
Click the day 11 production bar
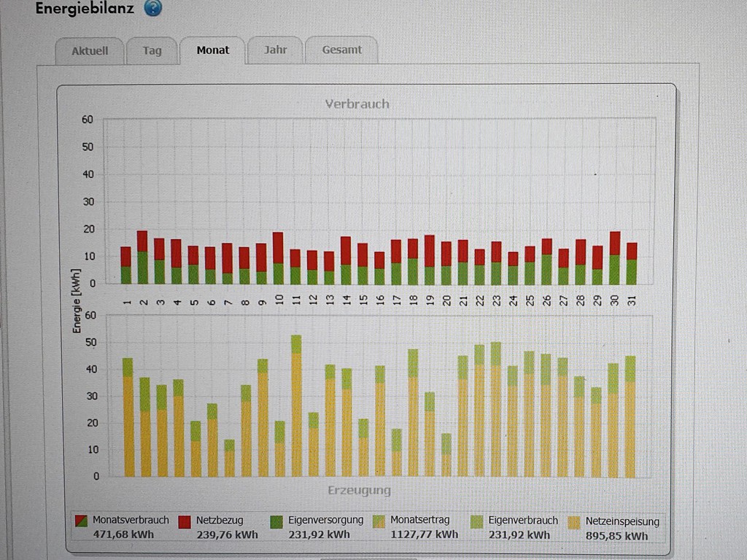(x=296, y=408)
